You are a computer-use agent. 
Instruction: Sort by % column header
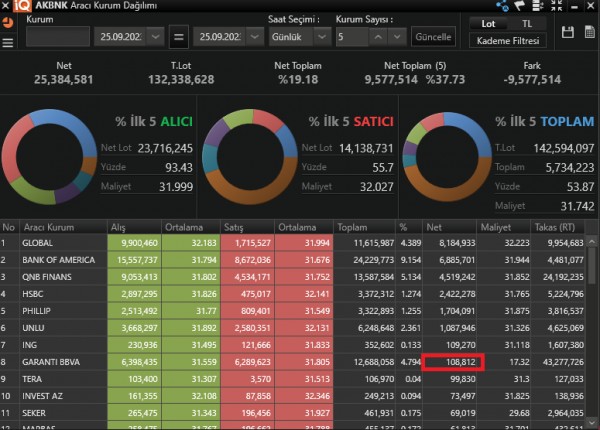coord(409,227)
